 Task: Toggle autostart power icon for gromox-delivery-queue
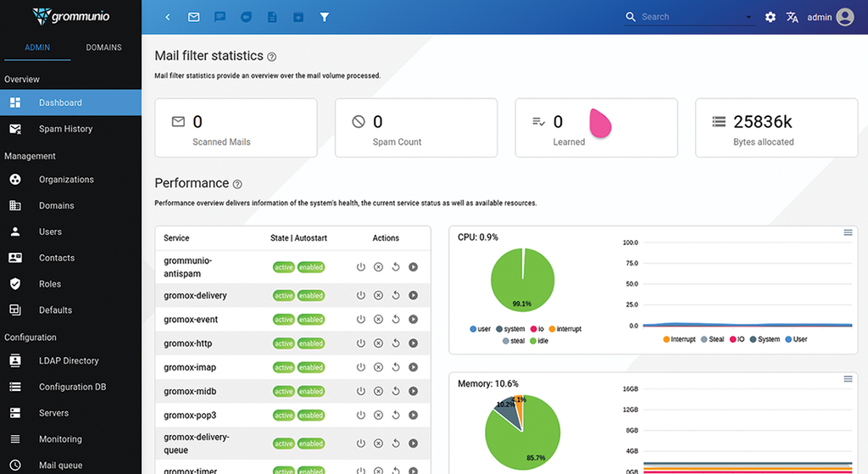361,443
